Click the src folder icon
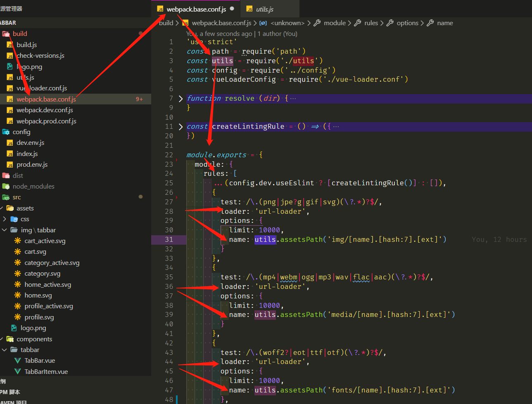 pyautogui.click(x=6, y=197)
